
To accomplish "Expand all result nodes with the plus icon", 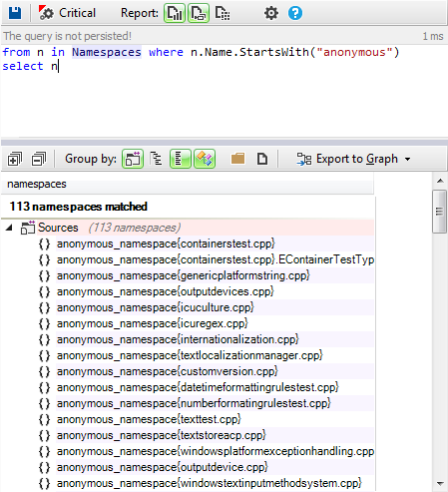I will (15, 159).
